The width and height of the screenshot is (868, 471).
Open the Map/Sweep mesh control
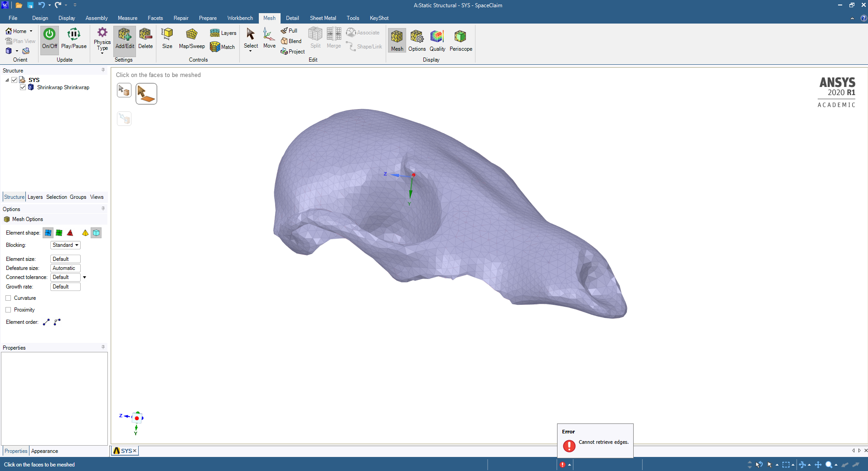[191, 39]
